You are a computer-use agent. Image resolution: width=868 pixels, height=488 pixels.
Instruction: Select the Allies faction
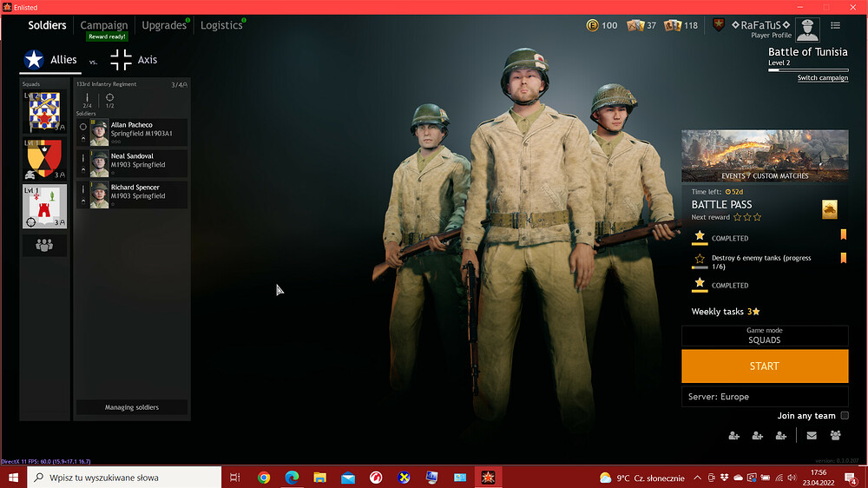pyautogui.click(x=50, y=60)
